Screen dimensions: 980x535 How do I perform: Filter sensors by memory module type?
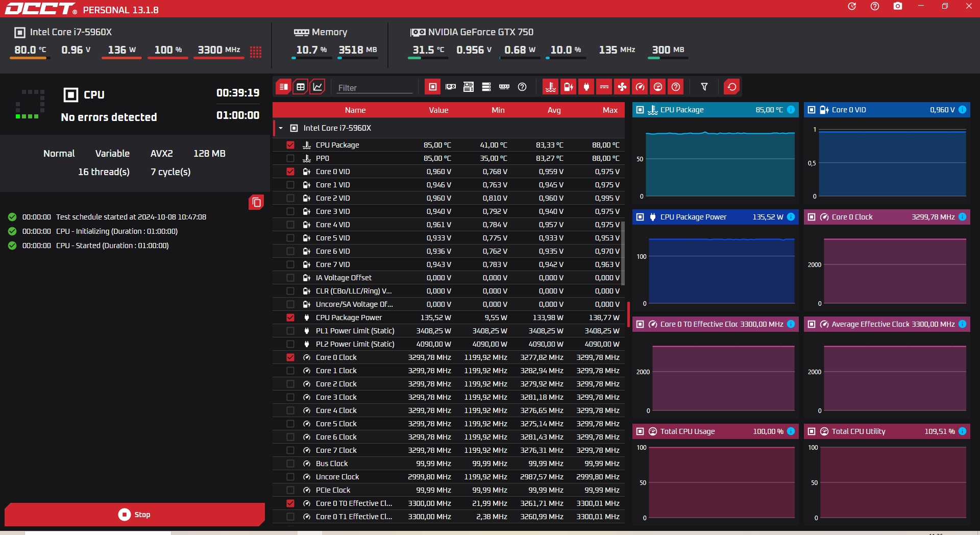[504, 87]
